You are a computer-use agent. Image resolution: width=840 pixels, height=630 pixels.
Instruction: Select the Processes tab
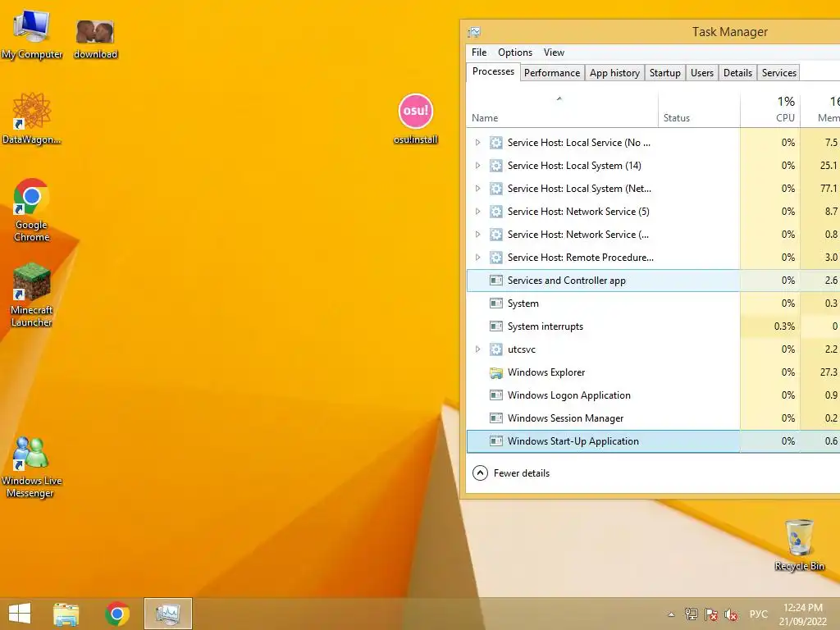pos(493,72)
